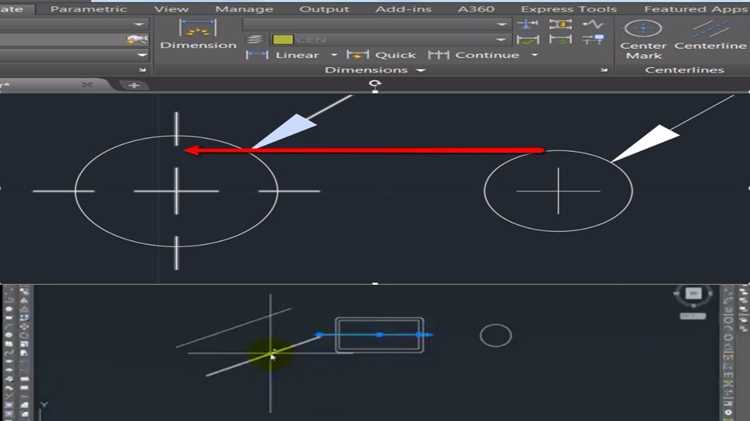Switch to Featured Apps tab
The image size is (750, 421).
tap(696, 9)
